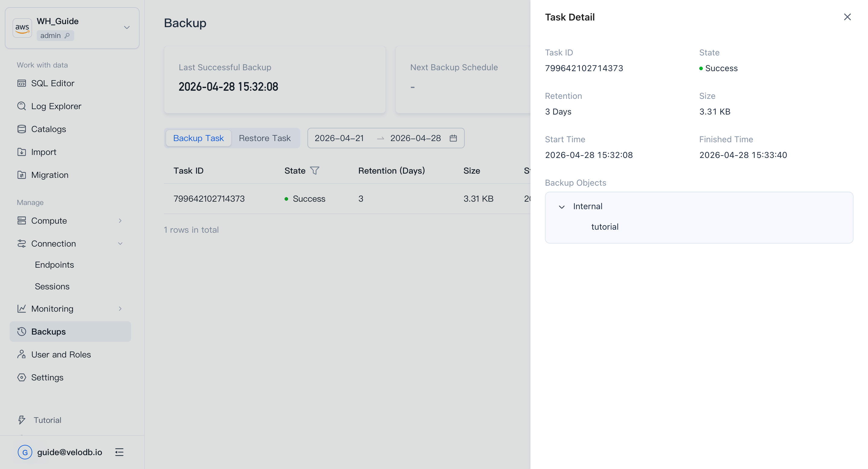Click the Settings gear icon
This screenshot has width=868, height=469.
[22, 377]
